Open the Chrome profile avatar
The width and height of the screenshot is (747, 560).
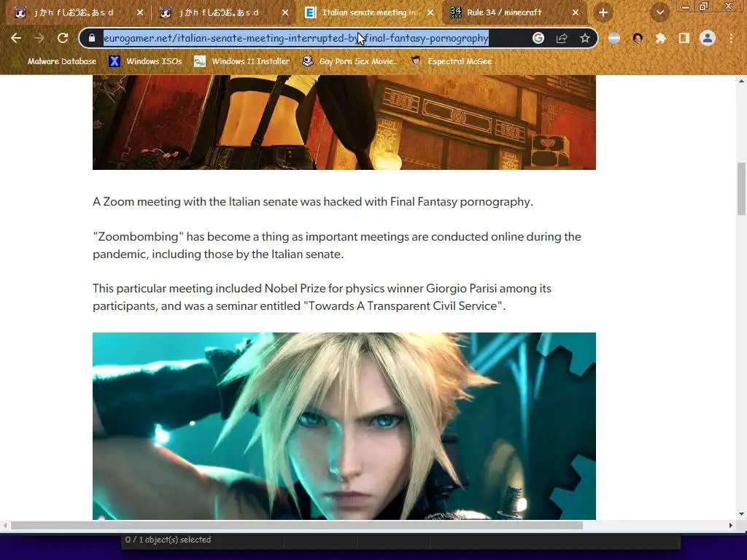708,38
